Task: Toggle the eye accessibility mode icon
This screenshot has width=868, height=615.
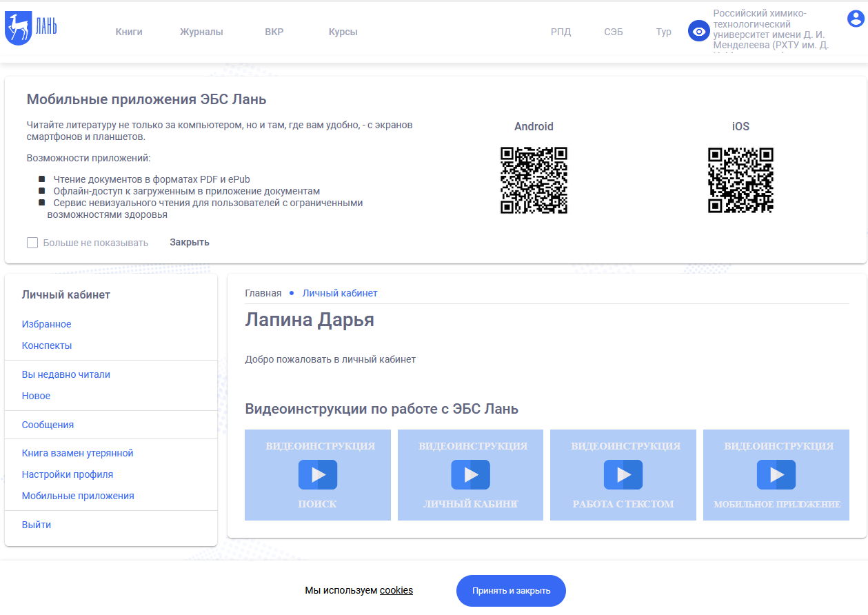Action: tap(698, 31)
